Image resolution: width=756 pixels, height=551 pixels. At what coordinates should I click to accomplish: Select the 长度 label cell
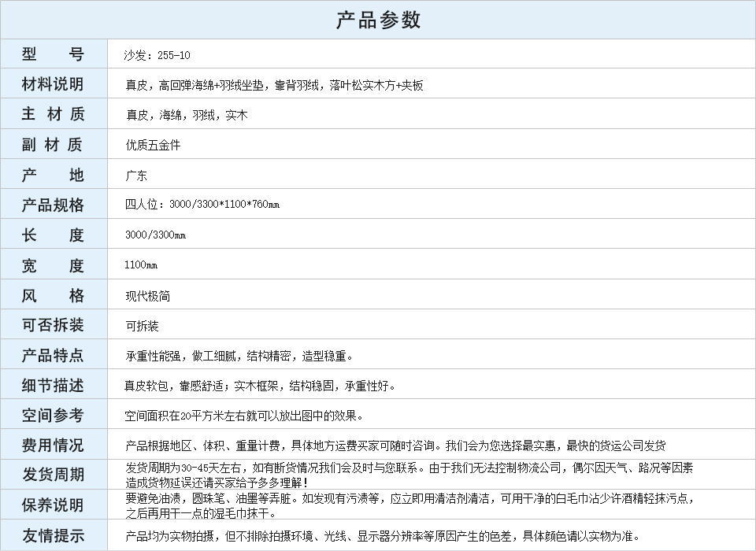click(54, 234)
